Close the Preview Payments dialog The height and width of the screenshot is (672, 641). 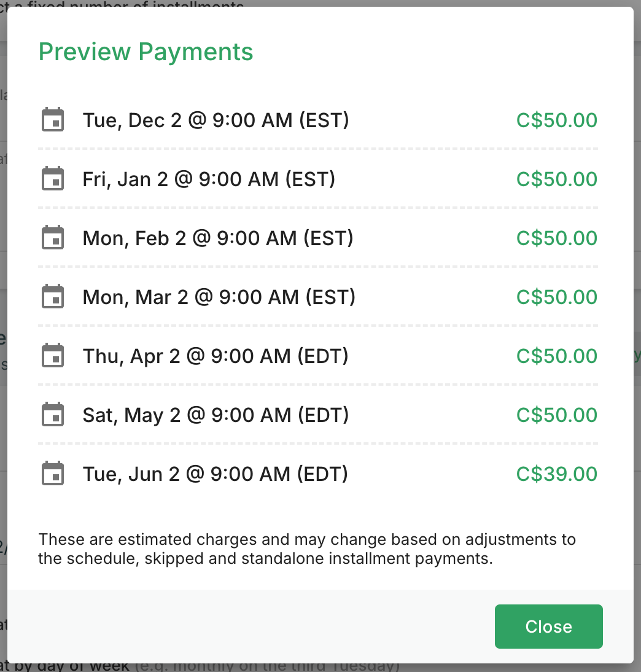[x=548, y=627]
